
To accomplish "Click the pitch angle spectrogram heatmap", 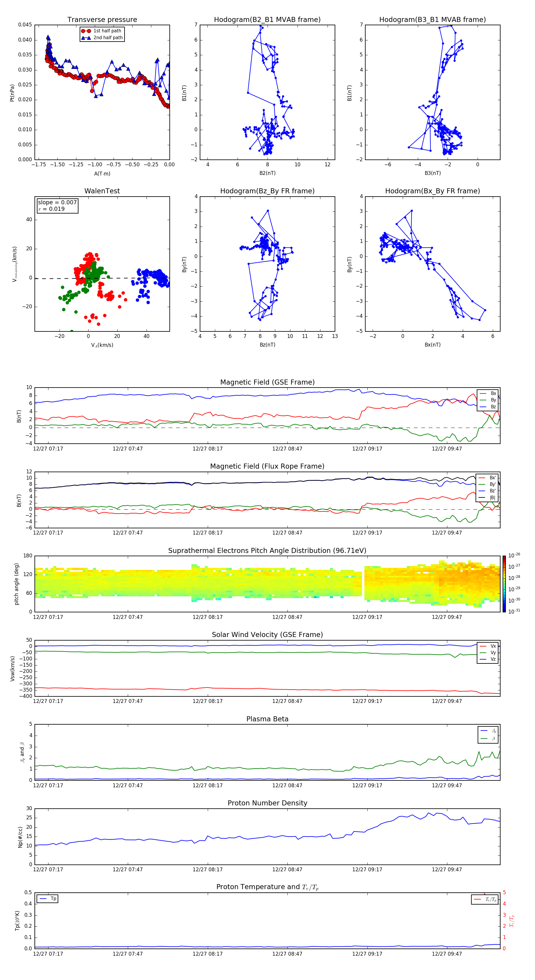I will tap(267, 584).
